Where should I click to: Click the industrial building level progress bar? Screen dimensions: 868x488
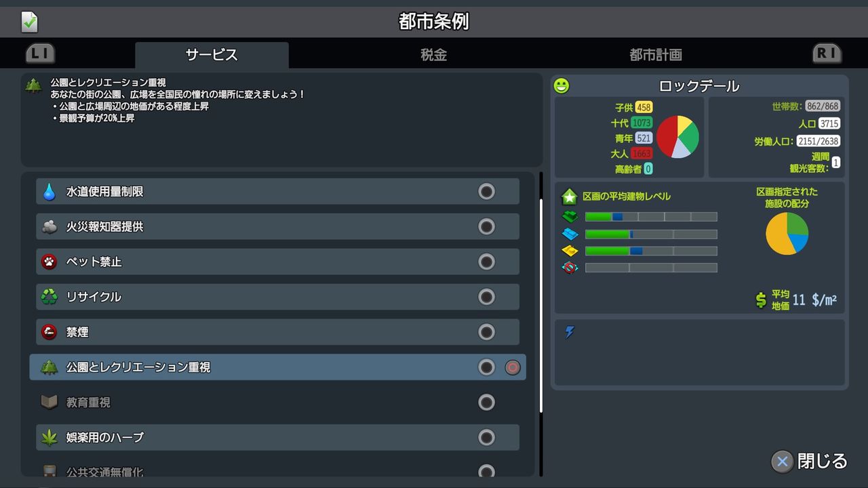[651, 251]
